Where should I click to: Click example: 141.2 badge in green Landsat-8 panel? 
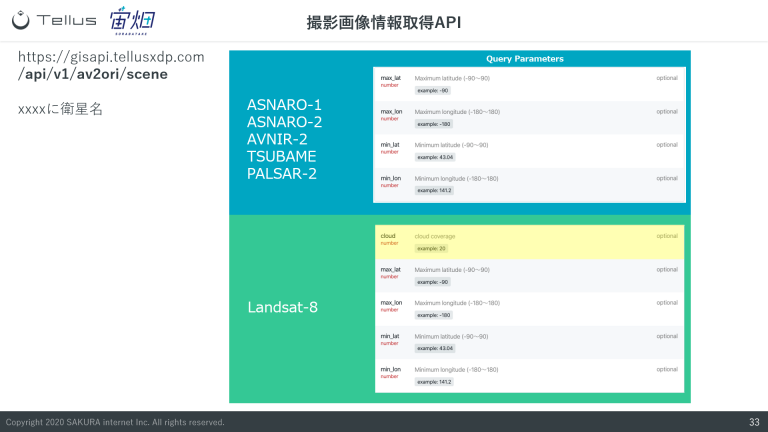[434, 382]
